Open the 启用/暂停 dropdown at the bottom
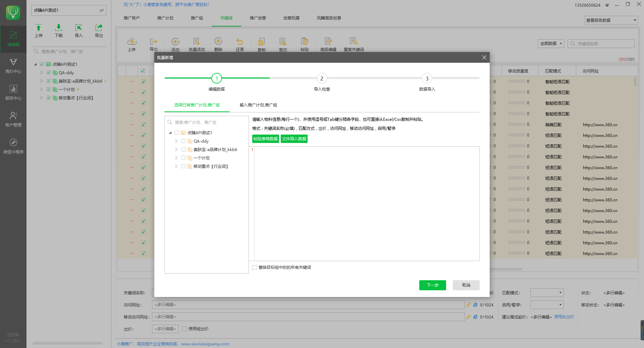 pos(547,305)
